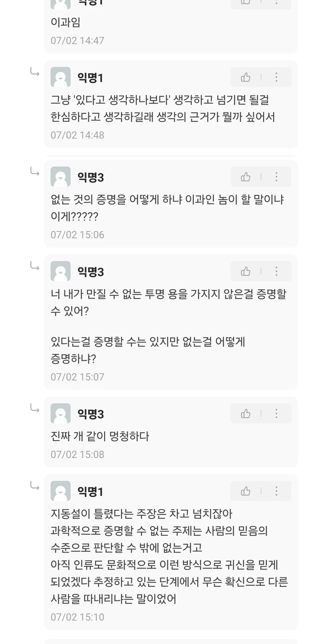Click the comment text '진짜 개 같이 멍청하다'
This screenshot has height=644, width=322.
click(x=100, y=436)
